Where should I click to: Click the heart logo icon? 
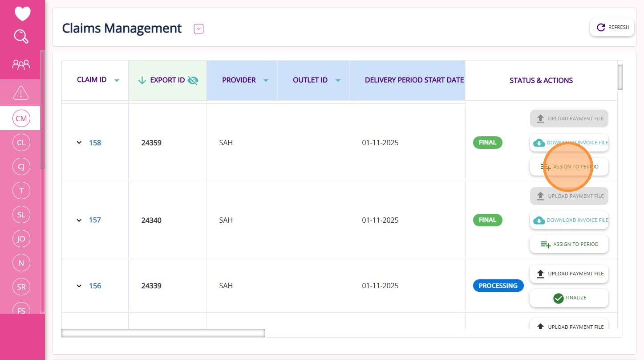click(22, 13)
